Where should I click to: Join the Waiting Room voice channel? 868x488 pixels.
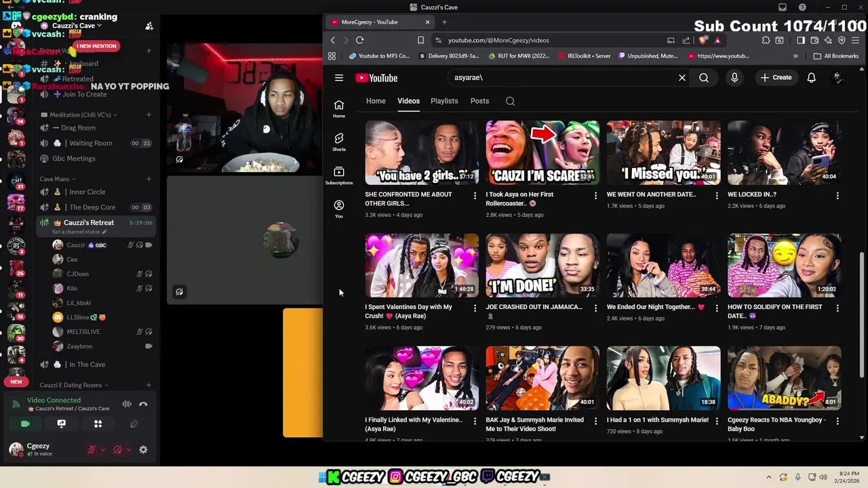click(95, 143)
